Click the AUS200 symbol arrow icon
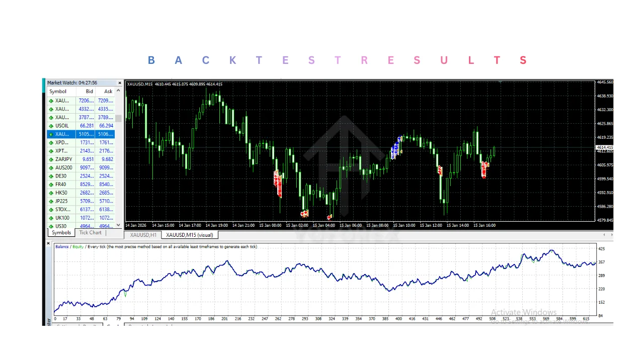 (x=51, y=168)
